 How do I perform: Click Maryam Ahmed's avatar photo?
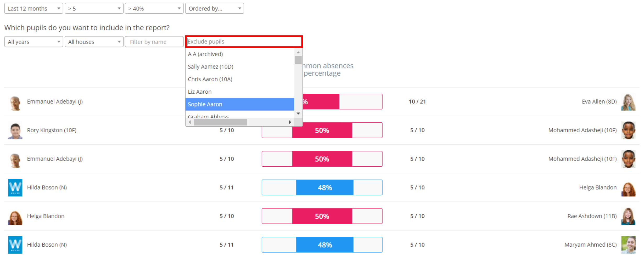(628, 245)
